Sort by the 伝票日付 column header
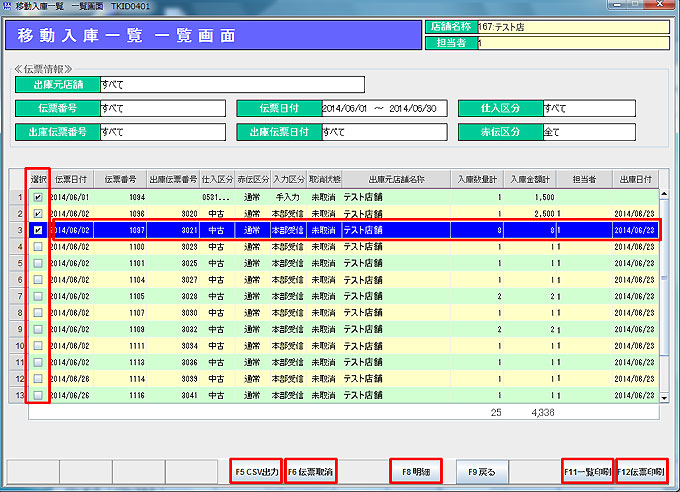680x492 pixels. pos(70,179)
